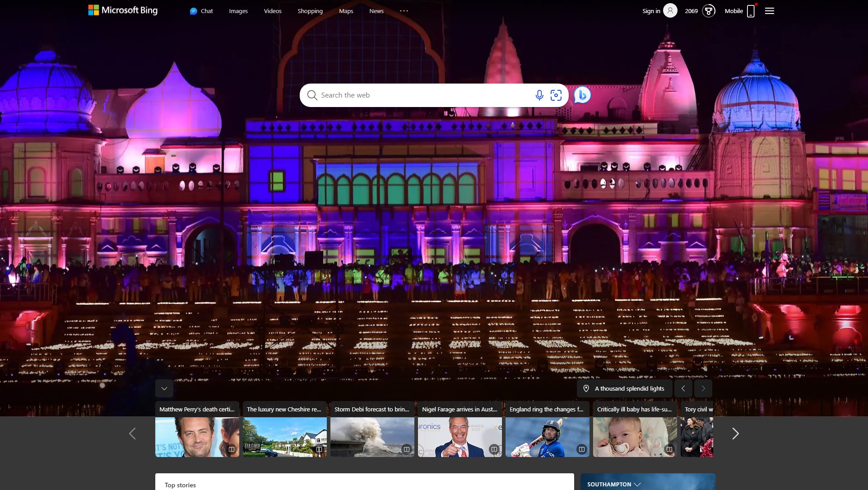The image size is (868, 490).
Task: Collapse the news feed with chevron
Action: click(x=164, y=388)
